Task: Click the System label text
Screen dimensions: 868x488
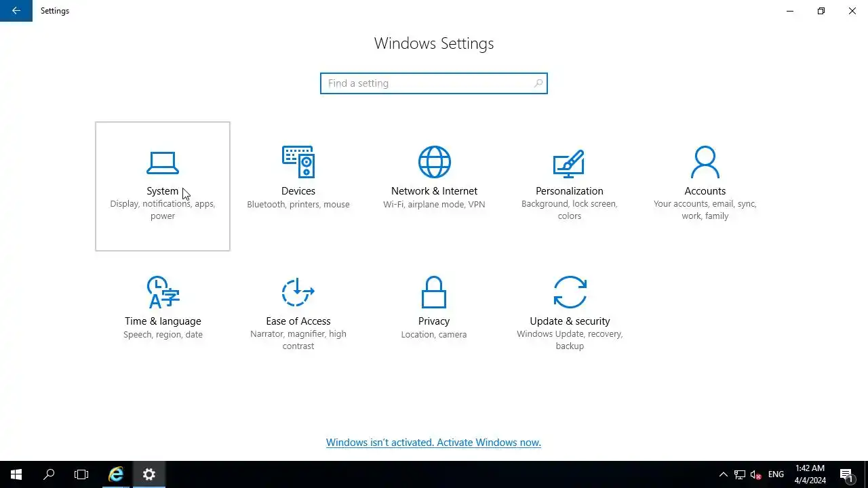Action: tap(163, 191)
